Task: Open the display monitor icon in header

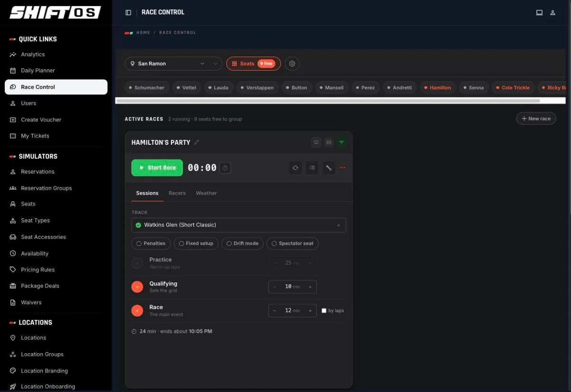Action: [539, 13]
